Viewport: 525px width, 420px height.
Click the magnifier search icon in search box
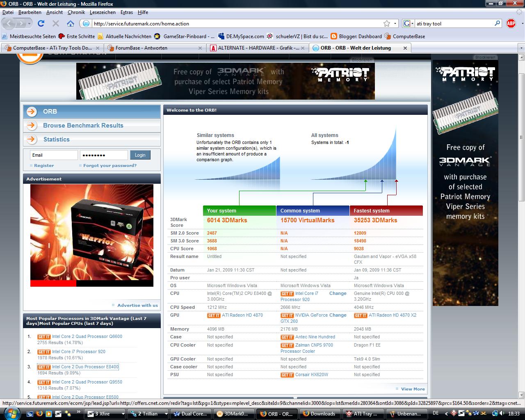point(498,23)
